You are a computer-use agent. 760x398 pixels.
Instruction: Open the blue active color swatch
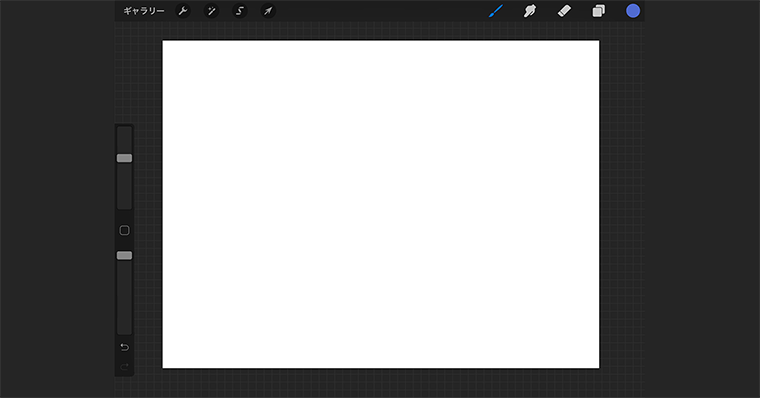point(633,11)
